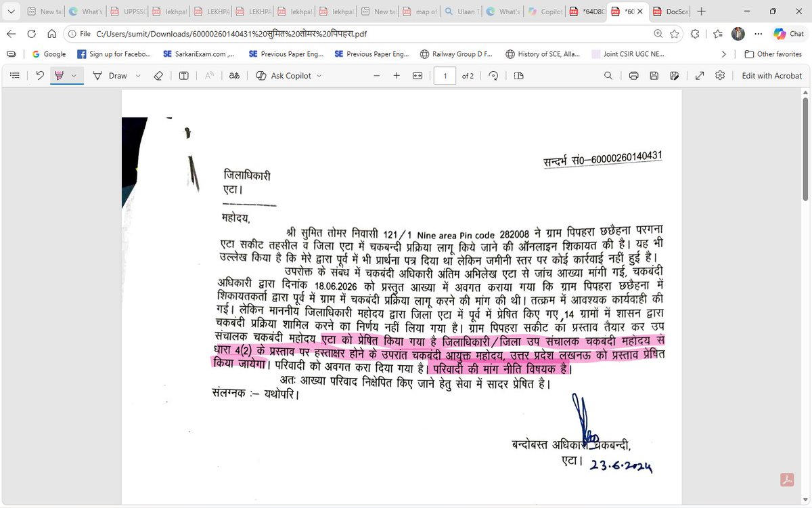Add this page to favorites star

coord(675,33)
